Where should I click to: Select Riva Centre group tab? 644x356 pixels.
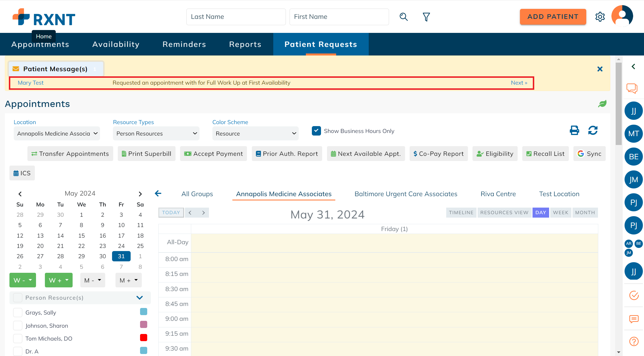(498, 194)
